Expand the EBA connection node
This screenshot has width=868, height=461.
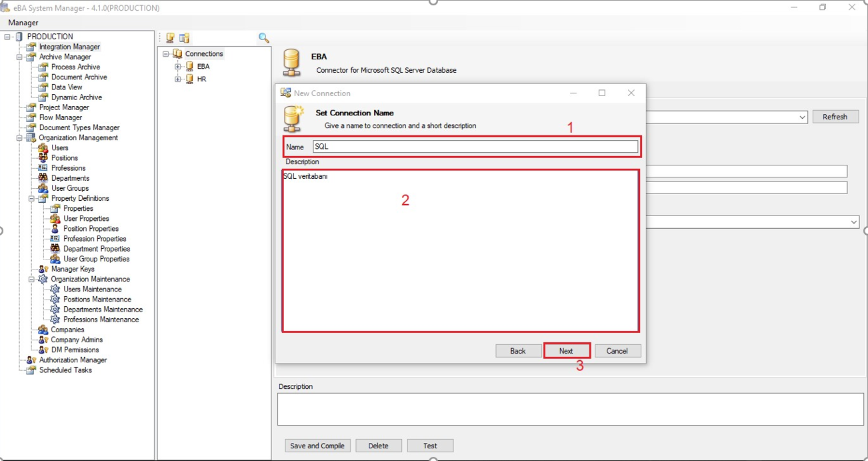pos(178,66)
